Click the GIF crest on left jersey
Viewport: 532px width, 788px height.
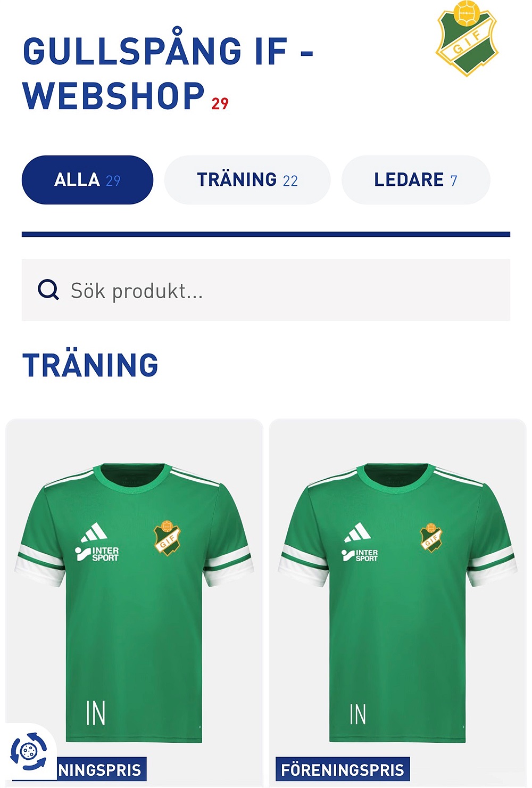click(x=167, y=538)
